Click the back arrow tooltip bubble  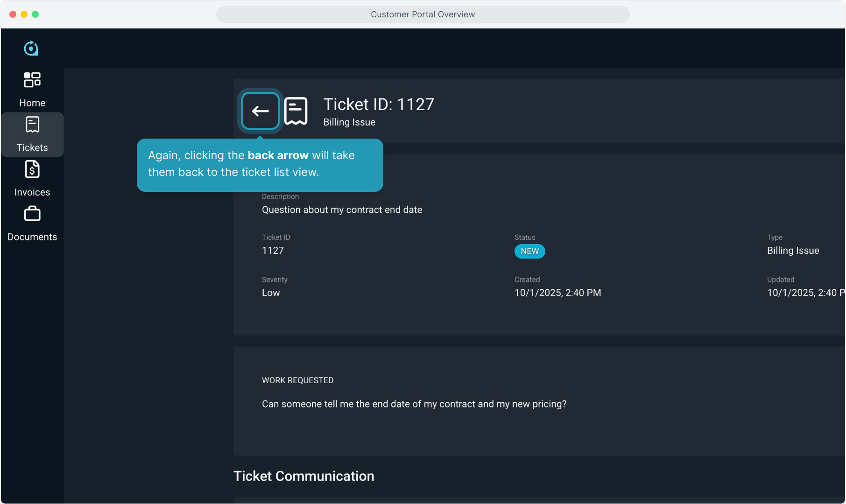(260, 164)
